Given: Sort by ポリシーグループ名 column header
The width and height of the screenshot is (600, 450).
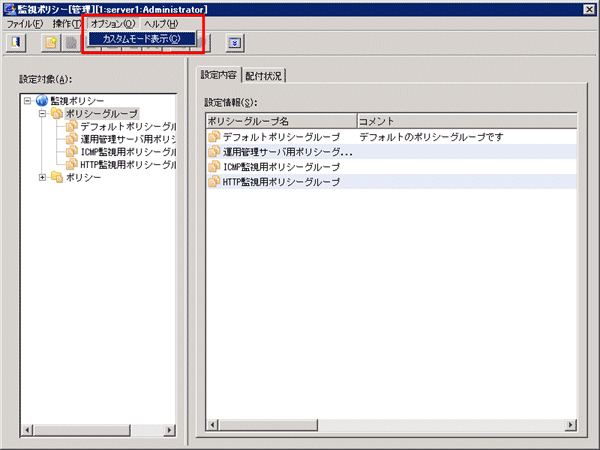Looking at the screenshot, I should pyautogui.click(x=279, y=121).
